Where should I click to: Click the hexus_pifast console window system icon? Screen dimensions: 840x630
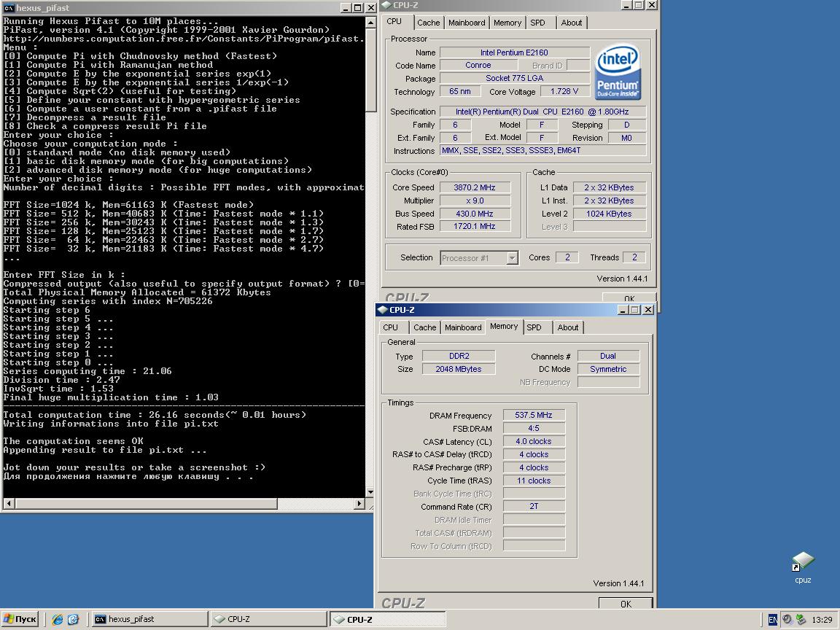tap(9, 7)
